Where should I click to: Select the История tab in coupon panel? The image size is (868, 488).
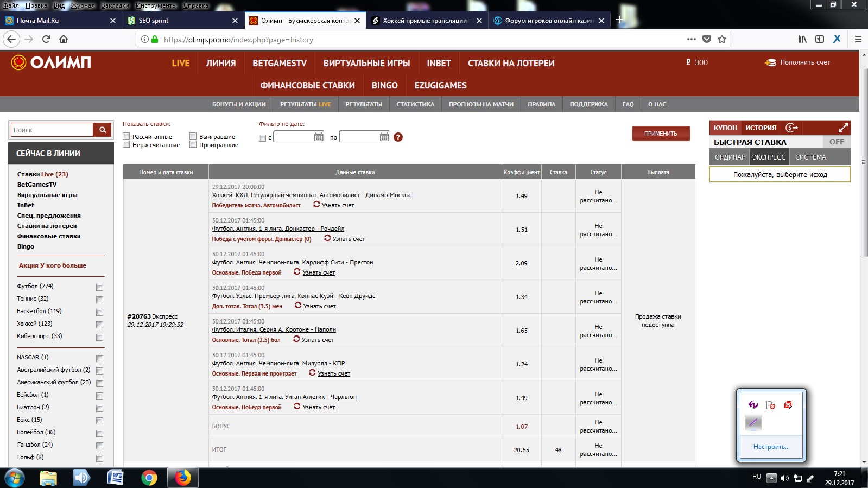click(761, 128)
